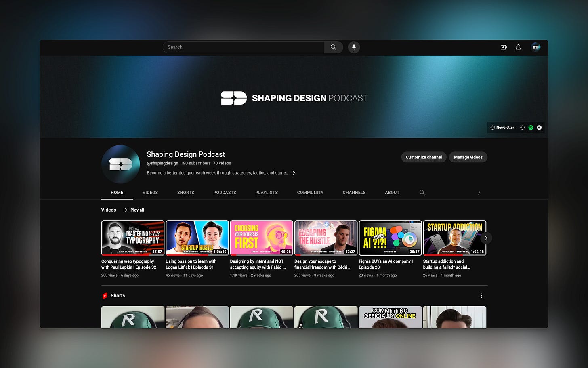Switch to the HOME tab
The width and height of the screenshot is (588, 368).
pyautogui.click(x=117, y=193)
